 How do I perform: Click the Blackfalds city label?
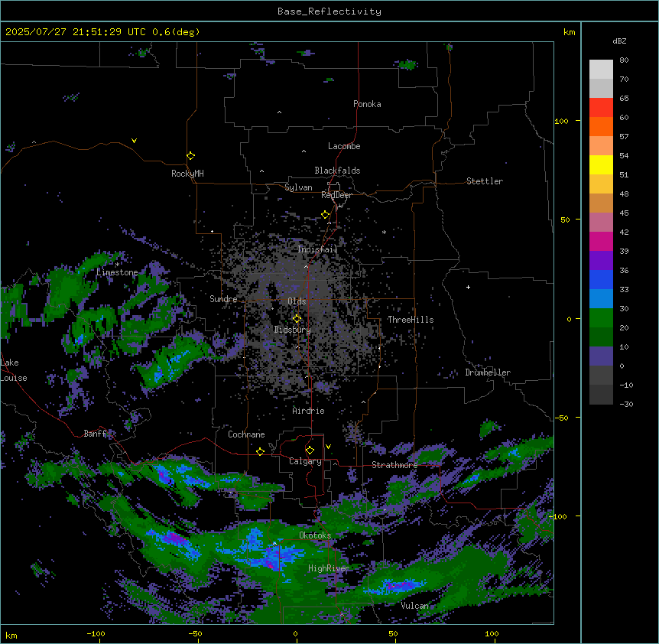tap(337, 171)
